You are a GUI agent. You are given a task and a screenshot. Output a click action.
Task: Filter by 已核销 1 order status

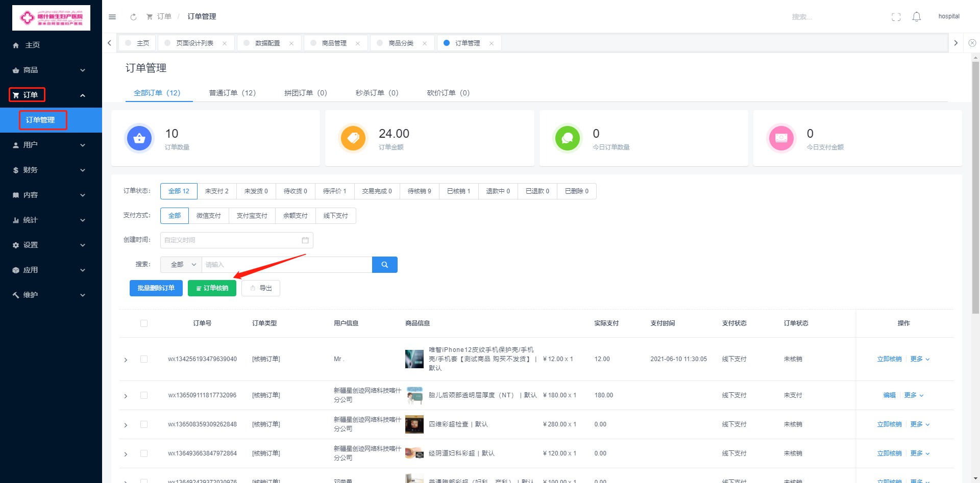[459, 191]
